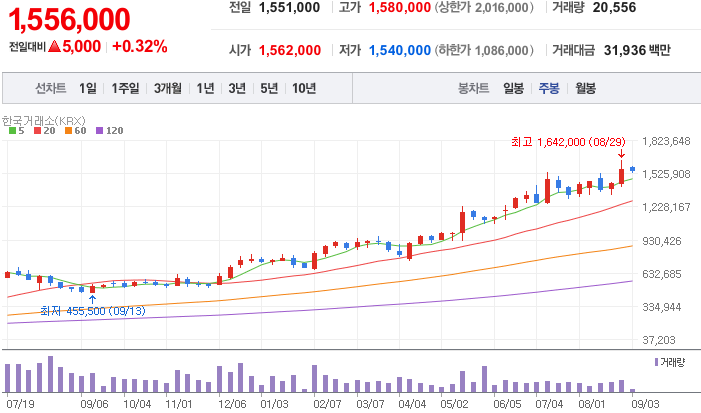This screenshot has height=413, width=701.
Task: Select the 5년 chart range
Action: [x=268, y=88]
